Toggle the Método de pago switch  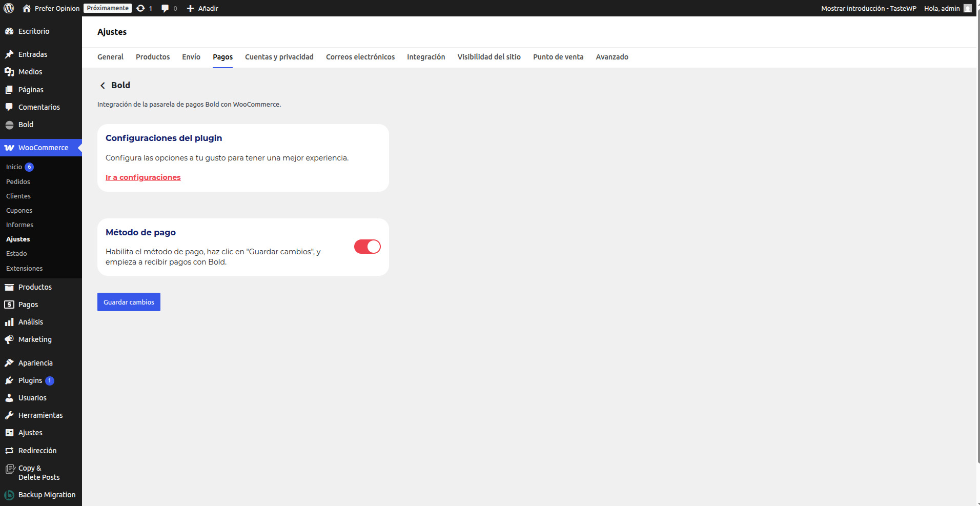coord(367,247)
